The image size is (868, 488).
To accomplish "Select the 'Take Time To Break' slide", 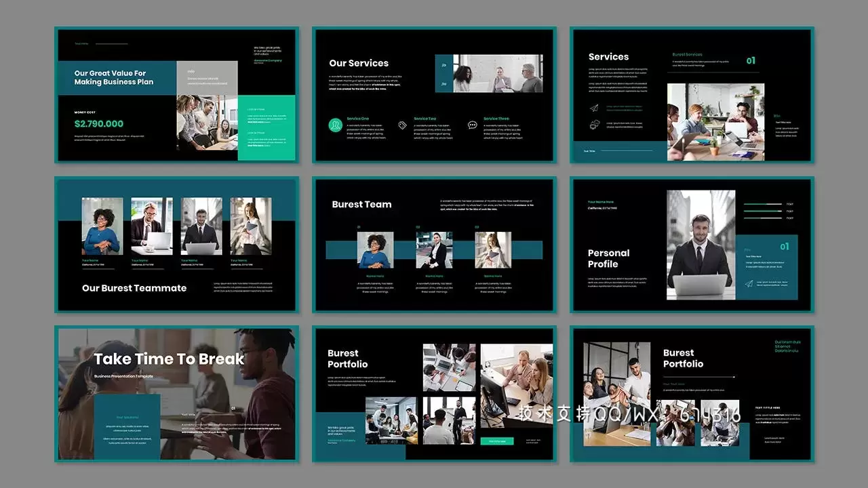I will click(176, 393).
